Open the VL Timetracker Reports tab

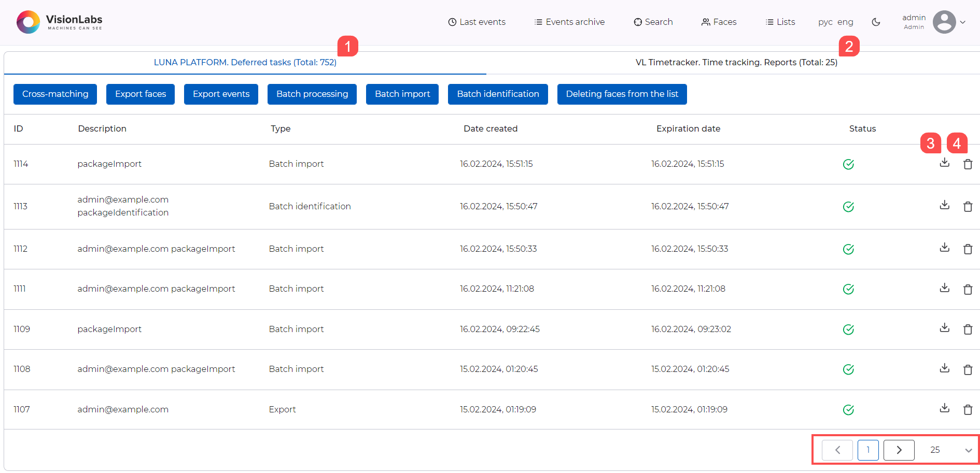pyautogui.click(x=736, y=62)
